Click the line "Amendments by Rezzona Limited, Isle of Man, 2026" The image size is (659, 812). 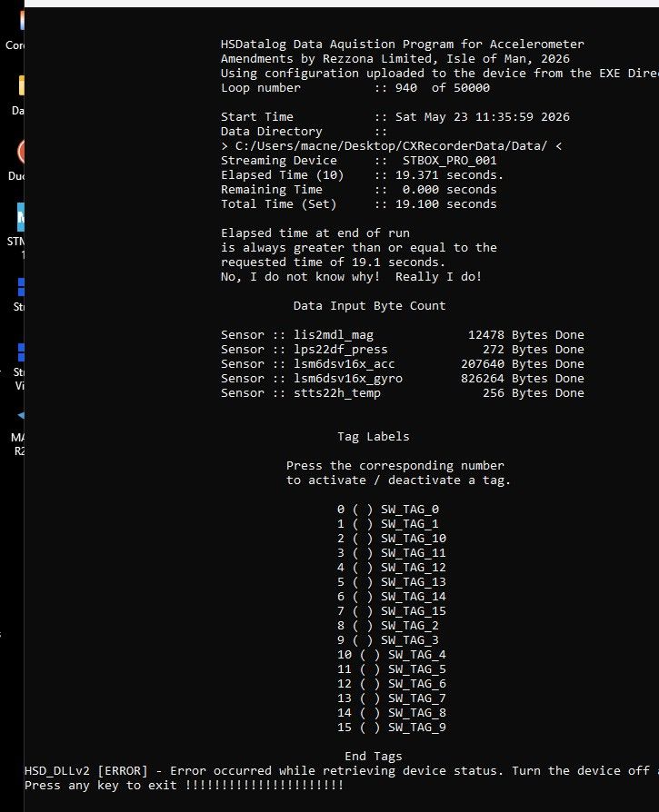coord(395,59)
